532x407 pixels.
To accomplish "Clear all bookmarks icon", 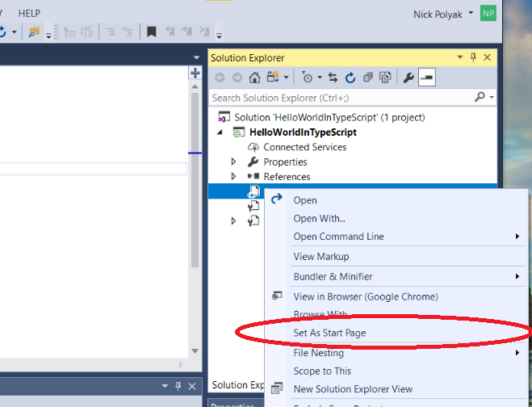I will pyautogui.click(x=204, y=32).
